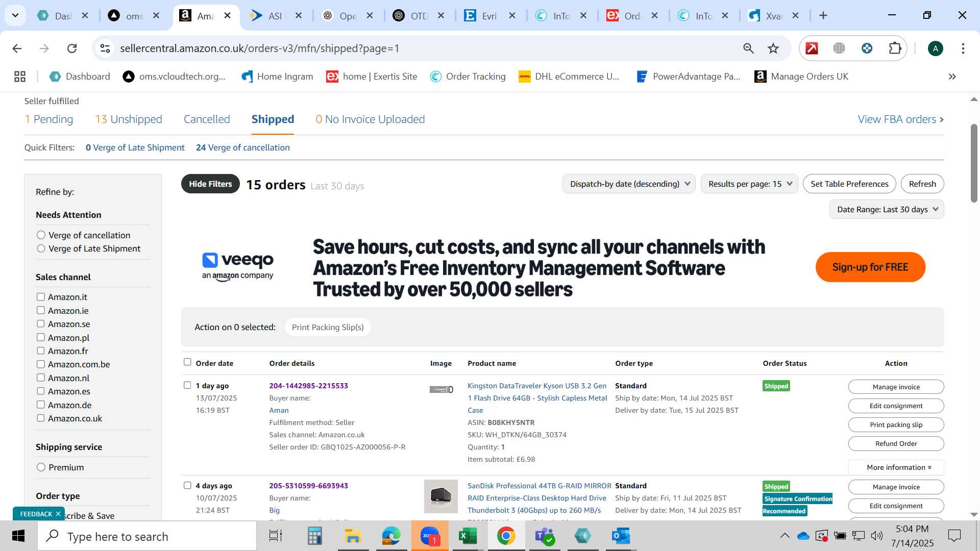This screenshot has height=551, width=980.
Task: Switch to the ASI browser tab
Action: point(276,16)
